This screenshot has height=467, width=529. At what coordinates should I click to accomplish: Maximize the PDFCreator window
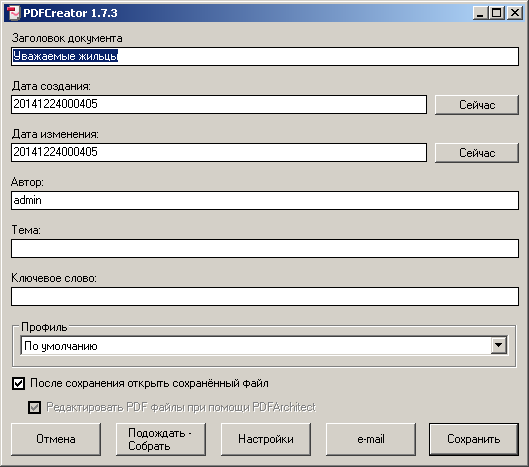497,13
